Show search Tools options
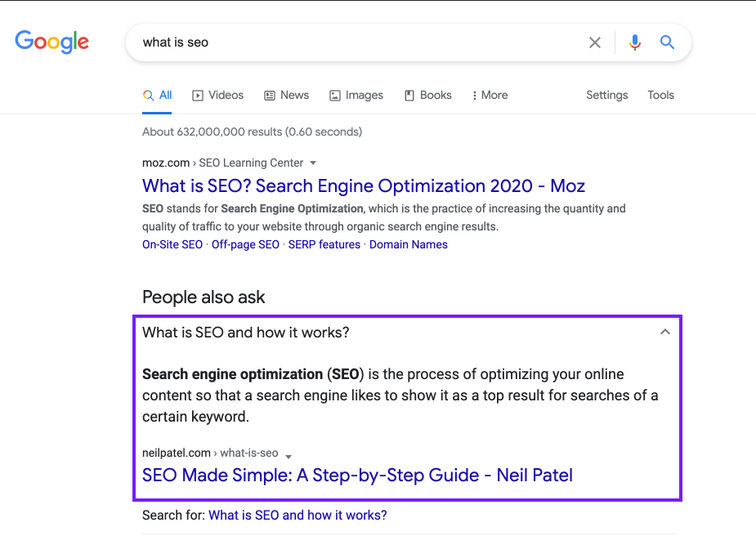The height and width of the screenshot is (536, 756). pos(660,96)
